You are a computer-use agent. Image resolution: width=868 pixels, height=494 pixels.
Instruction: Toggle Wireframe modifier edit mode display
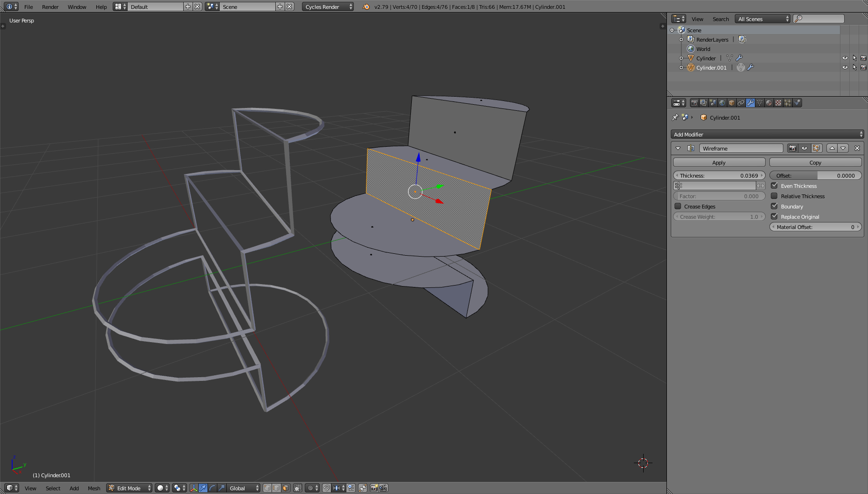point(817,148)
